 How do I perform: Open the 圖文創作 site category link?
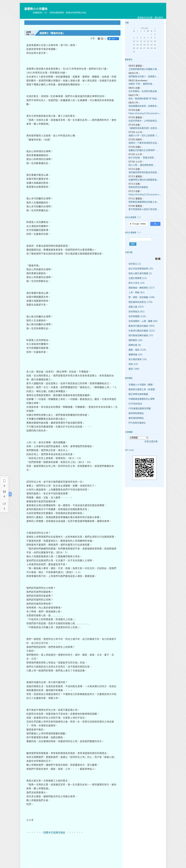coord(159,18)
